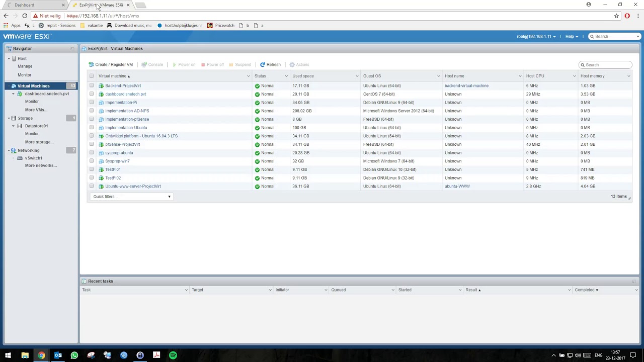This screenshot has height=362, width=644.
Task: Click the VM icon beside Implementation-Pi
Action: tap(101, 103)
